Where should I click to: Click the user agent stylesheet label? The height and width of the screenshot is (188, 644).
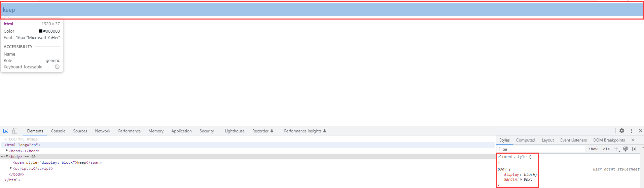[616, 169]
